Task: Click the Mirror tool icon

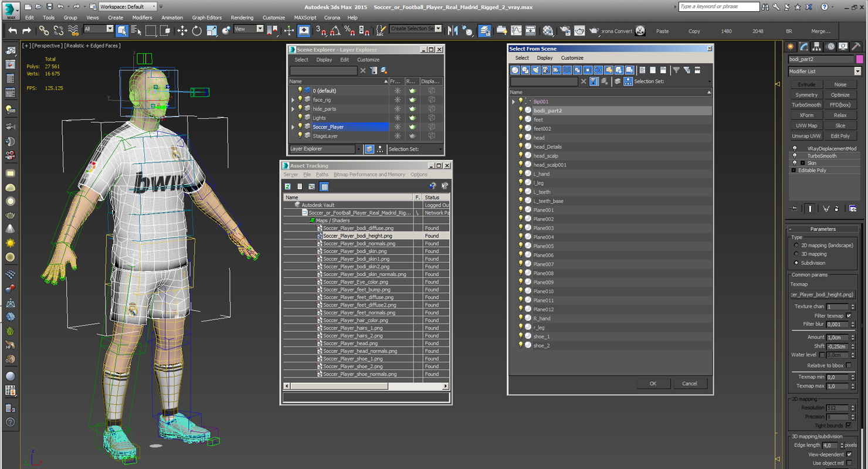Action: click(453, 30)
